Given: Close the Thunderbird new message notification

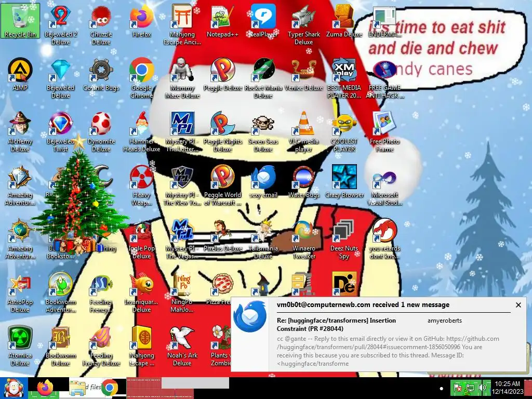Looking at the screenshot, I should pyautogui.click(x=518, y=305).
